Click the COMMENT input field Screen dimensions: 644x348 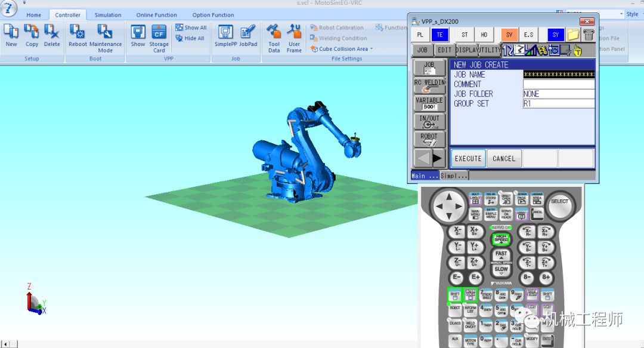coord(559,84)
